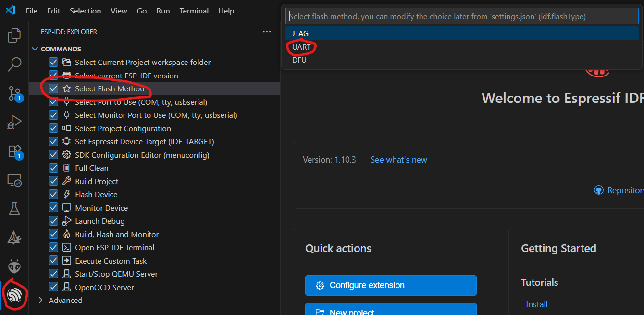The width and height of the screenshot is (644, 315).
Task: Click the arrow icon for Execute Custom Task
Action: [67, 261]
